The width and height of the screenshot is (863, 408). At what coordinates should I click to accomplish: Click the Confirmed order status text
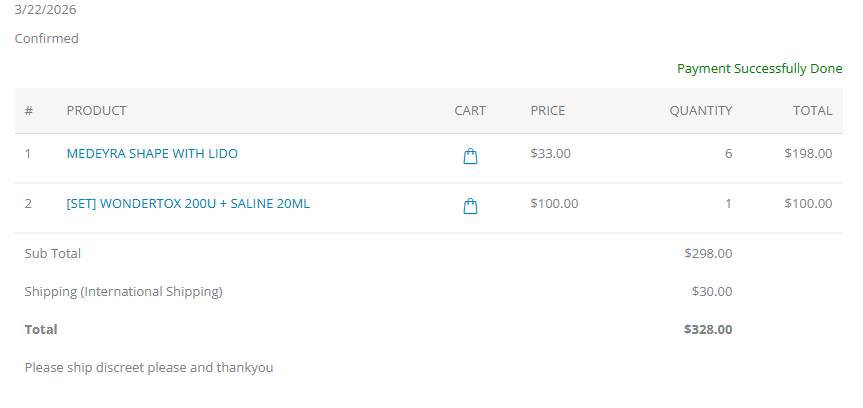[47, 39]
